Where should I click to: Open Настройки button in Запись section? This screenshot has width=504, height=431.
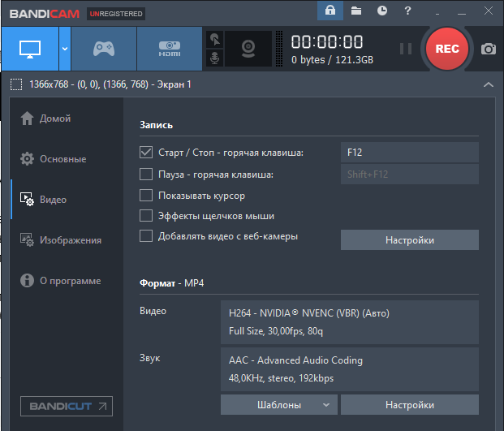tap(410, 239)
